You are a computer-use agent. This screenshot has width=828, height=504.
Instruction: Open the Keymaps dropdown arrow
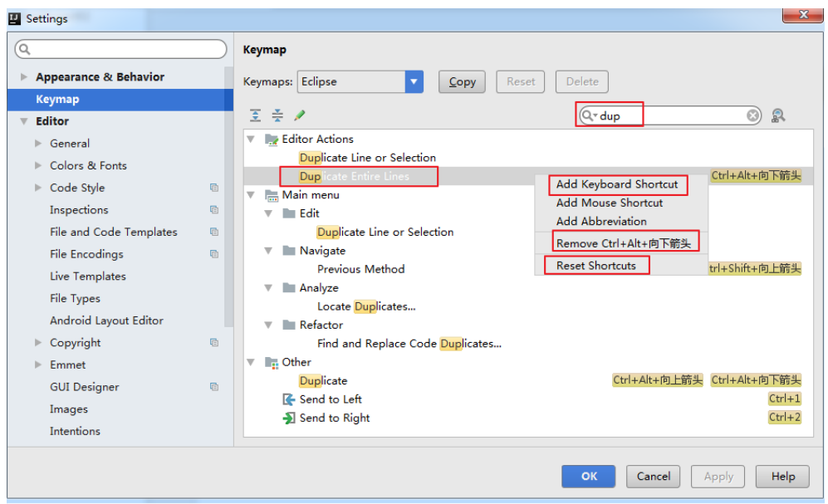(x=414, y=82)
